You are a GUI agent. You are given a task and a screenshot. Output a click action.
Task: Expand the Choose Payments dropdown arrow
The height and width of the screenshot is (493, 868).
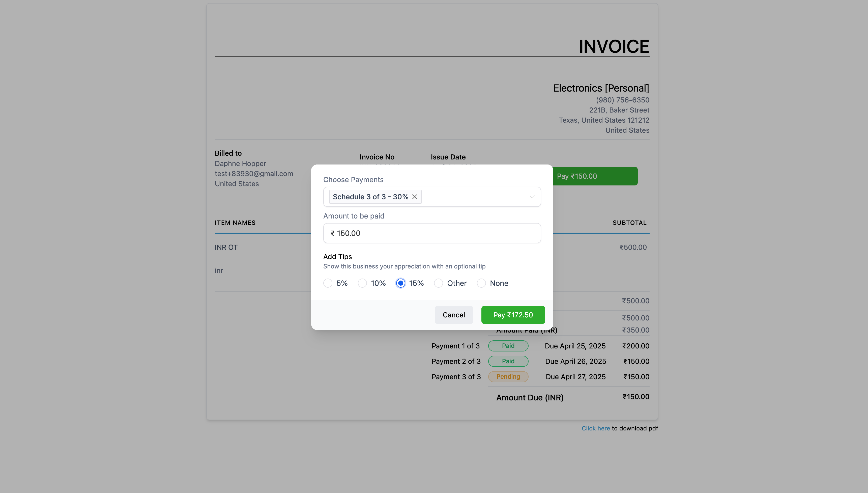(x=532, y=197)
